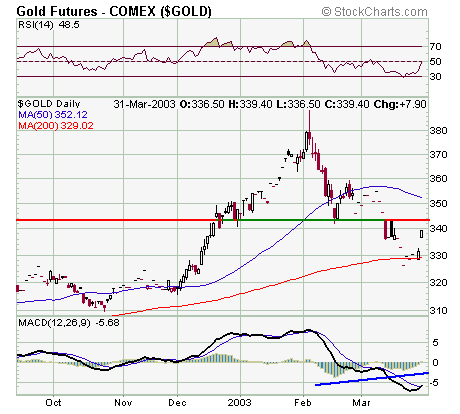Click the RSI axis label 70
This screenshot has height=414, width=460.
coord(435,46)
